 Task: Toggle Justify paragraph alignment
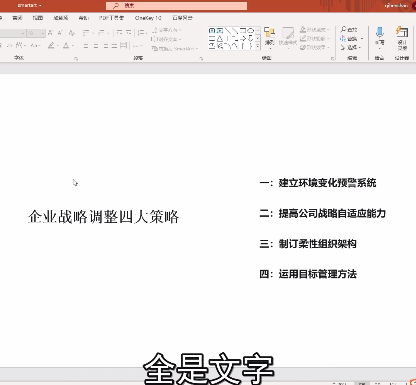[x=114, y=46]
